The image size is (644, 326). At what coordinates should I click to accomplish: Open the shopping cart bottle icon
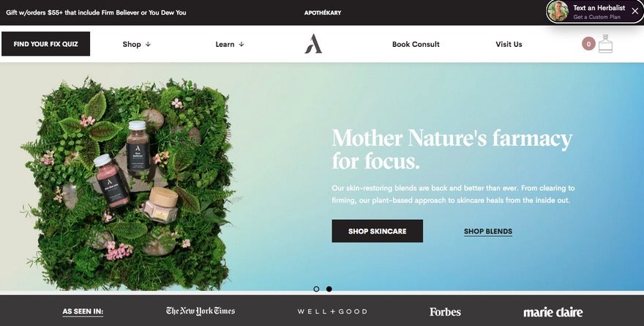(605, 43)
